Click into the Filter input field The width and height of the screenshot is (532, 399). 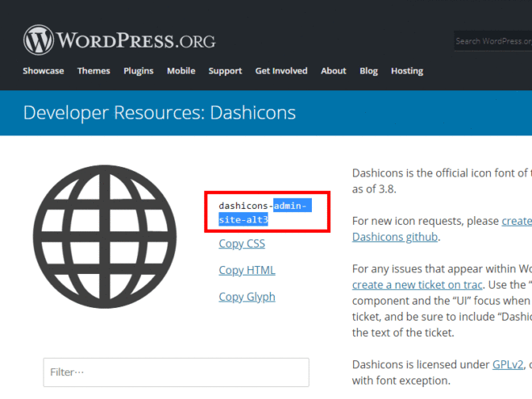[x=176, y=372]
